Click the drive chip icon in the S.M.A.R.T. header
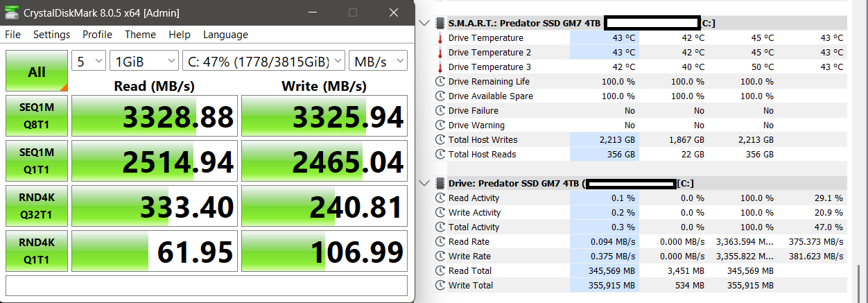Viewport: 868px width, 303px height. click(x=440, y=23)
